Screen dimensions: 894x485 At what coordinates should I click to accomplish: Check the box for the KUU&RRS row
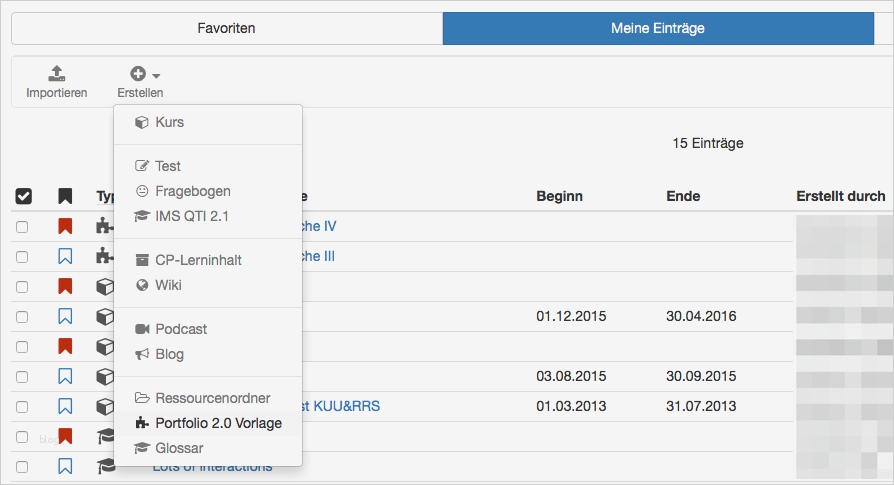pyautogui.click(x=22, y=407)
